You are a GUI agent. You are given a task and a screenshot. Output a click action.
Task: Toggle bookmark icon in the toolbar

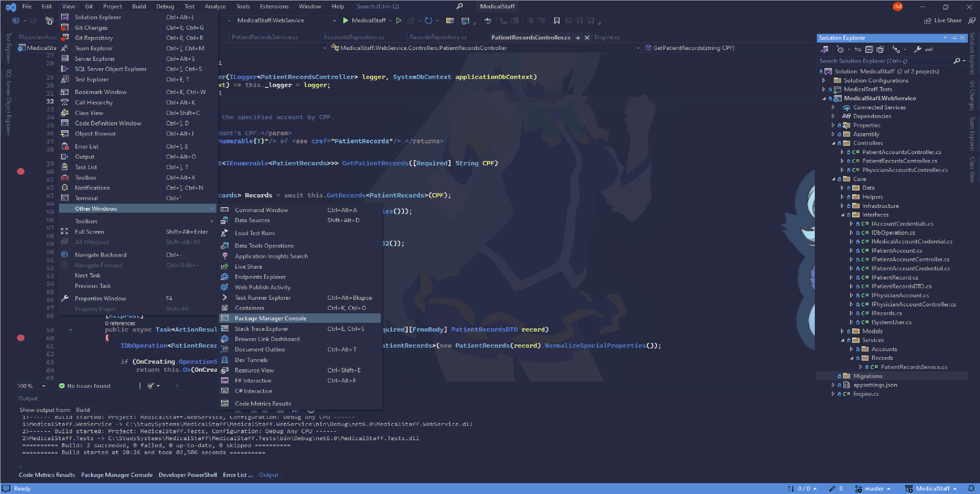click(557, 21)
